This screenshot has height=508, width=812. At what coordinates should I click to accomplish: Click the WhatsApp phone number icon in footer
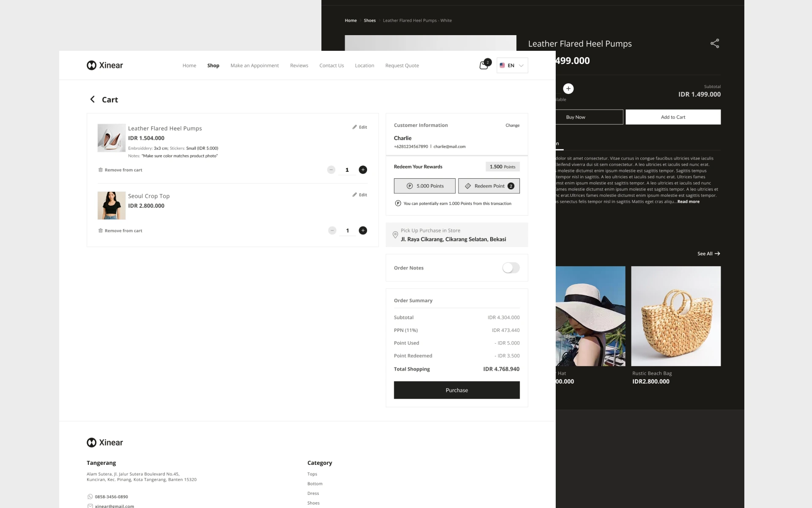point(90,497)
